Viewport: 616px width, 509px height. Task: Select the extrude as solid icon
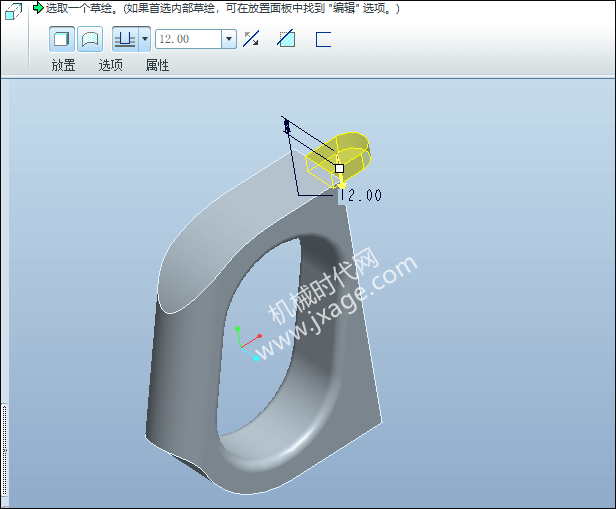pyautogui.click(x=62, y=39)
